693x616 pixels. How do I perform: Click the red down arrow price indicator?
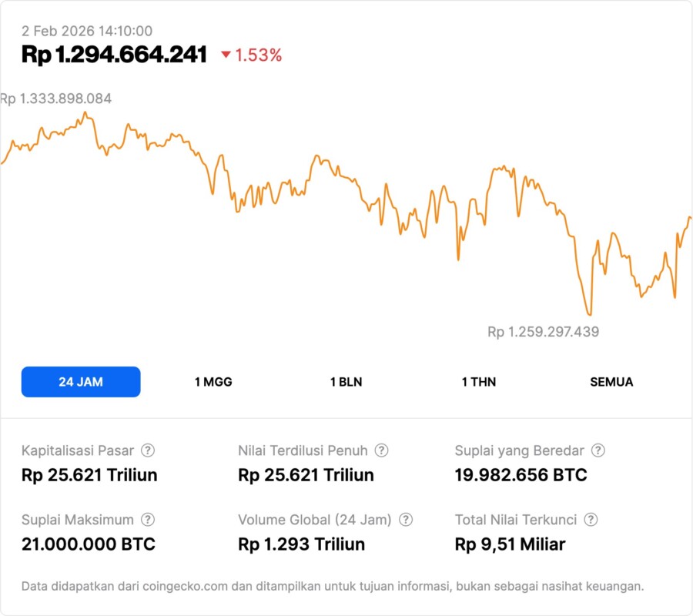pyautogui.click(x=226, y=55)
